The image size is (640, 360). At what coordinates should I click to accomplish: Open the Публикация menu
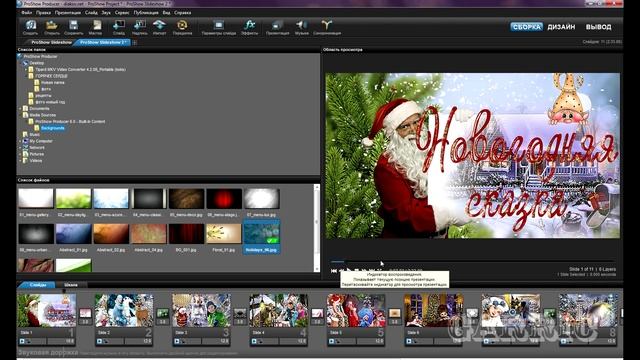coord(146,13)
